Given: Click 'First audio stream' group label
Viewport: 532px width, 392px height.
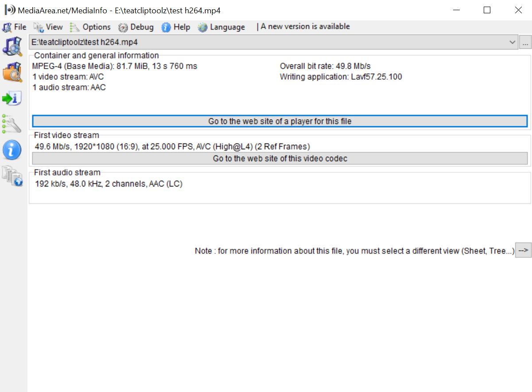Looking at the screenshot, I should tap(67, 172).
